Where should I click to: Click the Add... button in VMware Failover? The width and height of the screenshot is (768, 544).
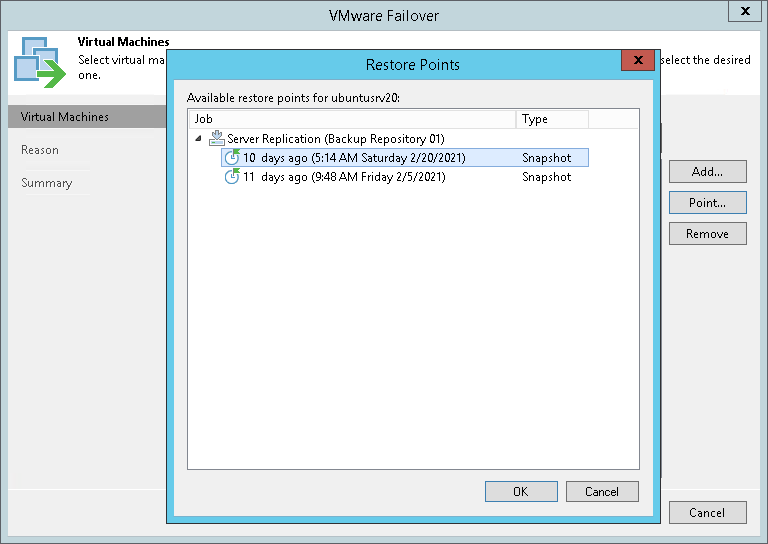tap(708, 171)
